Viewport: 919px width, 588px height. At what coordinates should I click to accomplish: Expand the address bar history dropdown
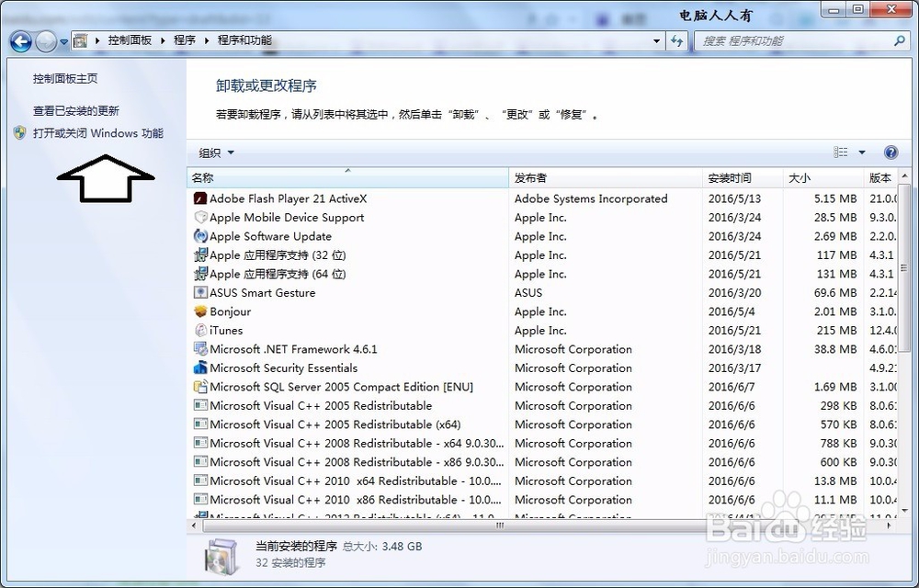click(x=656, y=41)
